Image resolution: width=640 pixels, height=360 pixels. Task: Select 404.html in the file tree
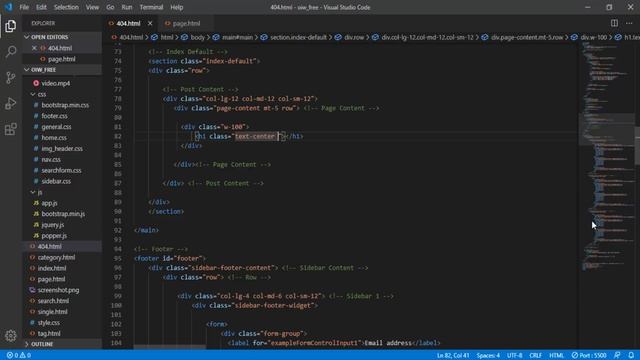(x=62, y=247)
